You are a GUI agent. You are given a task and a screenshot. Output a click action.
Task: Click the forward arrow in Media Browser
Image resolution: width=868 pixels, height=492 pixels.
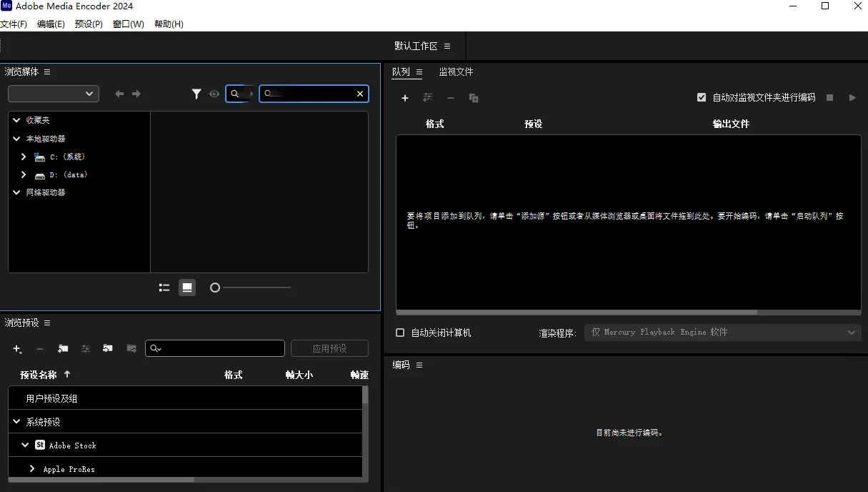pyautogui.click(x=136, y=94)
